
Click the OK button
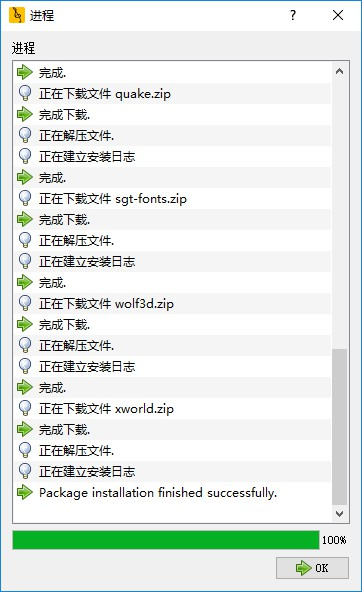312,568
